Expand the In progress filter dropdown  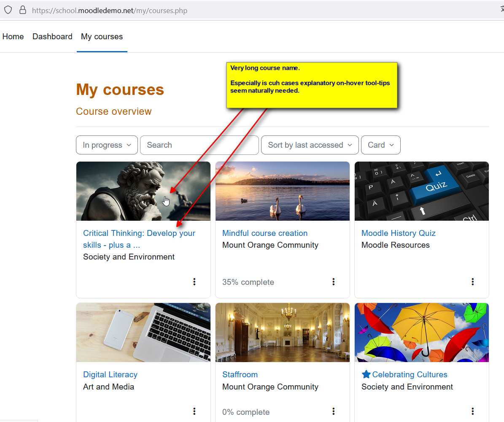point(107,145)
